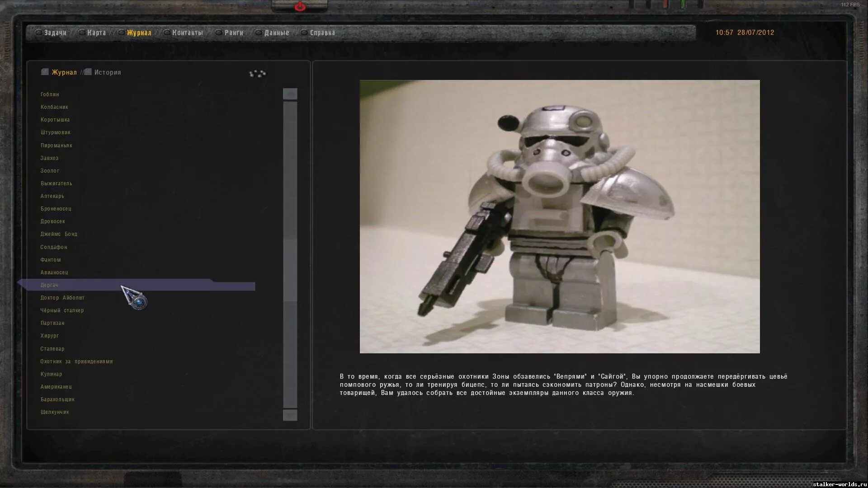The width and height of the screenshot is (868, 488).
Task: Select the Сталевар entry
Action: 52,349
